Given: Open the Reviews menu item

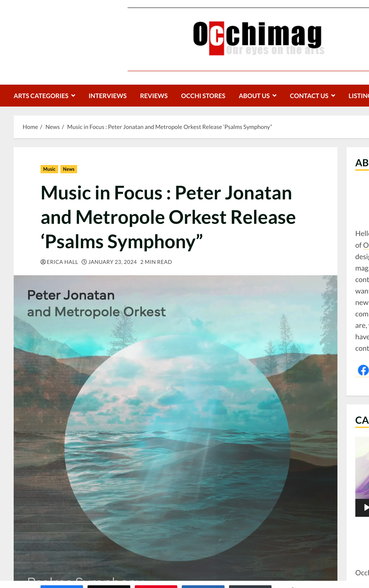Looking at the screenshot, I should coord(154,96).
